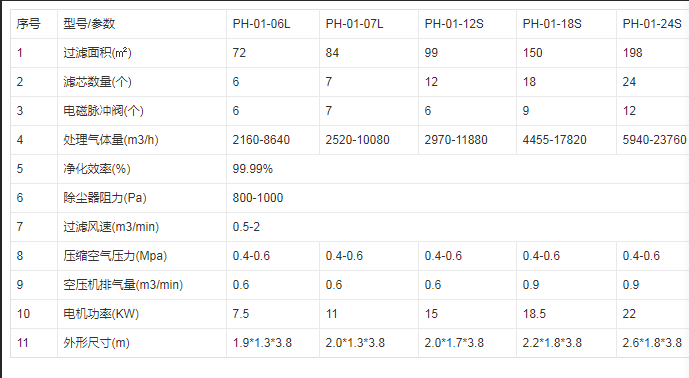Select the 压缩空气压力(Mpa) row label
This screenshot has height=378, width=689.
pos(115,256)
